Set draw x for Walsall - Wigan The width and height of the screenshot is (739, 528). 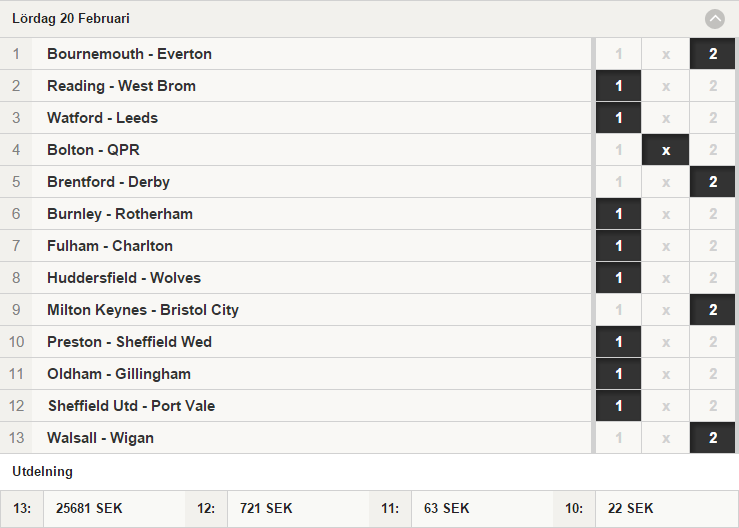click(x=665, y=438)
